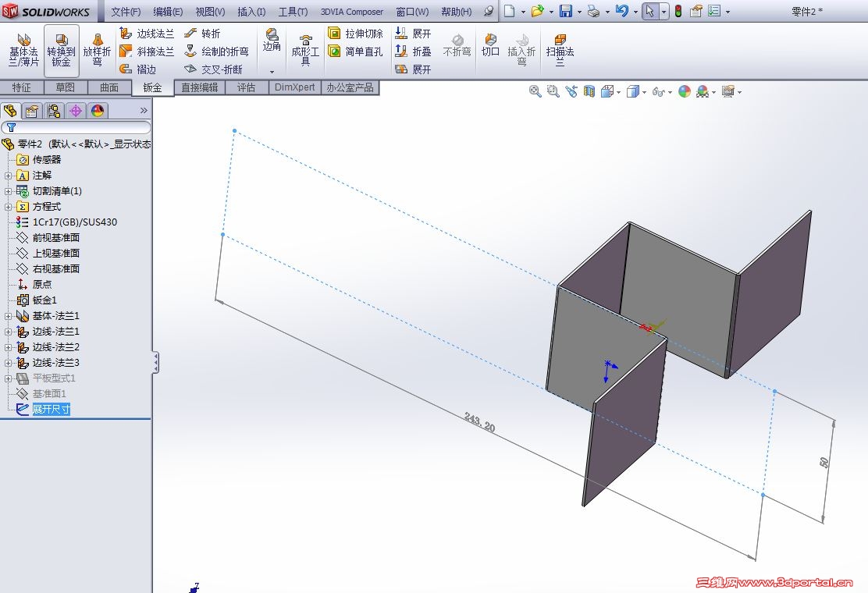
Task: Click the feature tree filter field
Action: [x=76, y=128]
